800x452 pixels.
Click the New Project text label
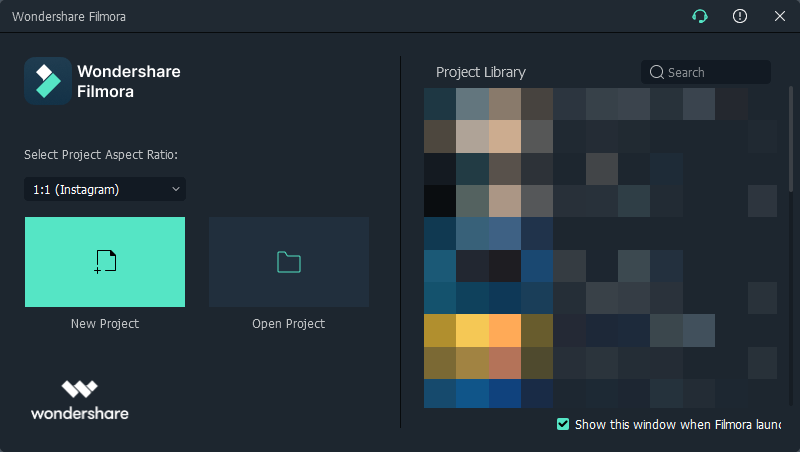point(105,323)
